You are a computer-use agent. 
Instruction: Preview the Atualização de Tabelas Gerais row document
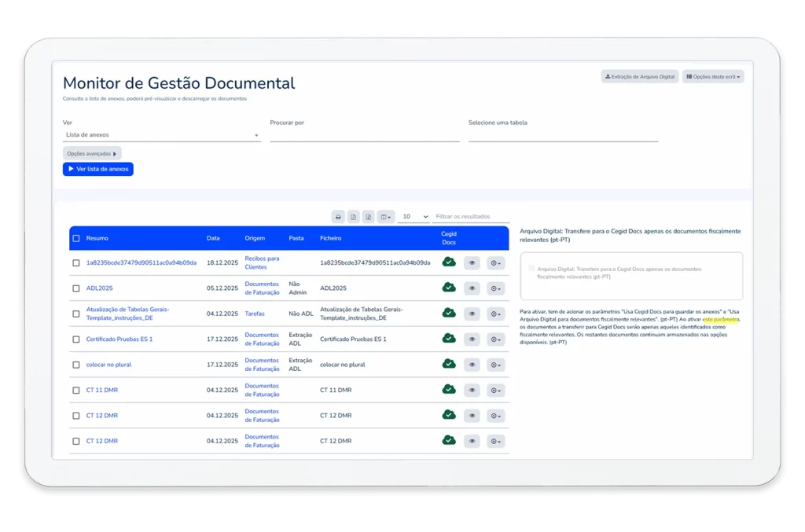472,314
